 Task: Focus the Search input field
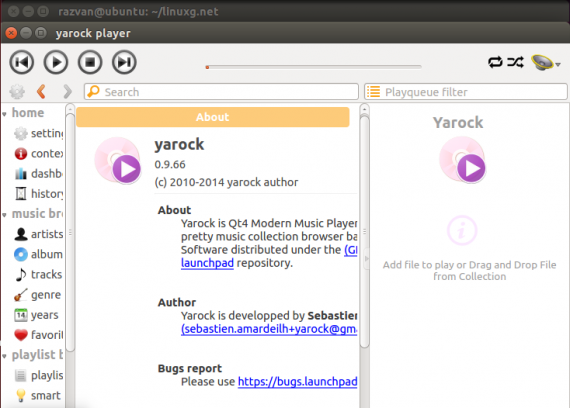pos(221,92)
